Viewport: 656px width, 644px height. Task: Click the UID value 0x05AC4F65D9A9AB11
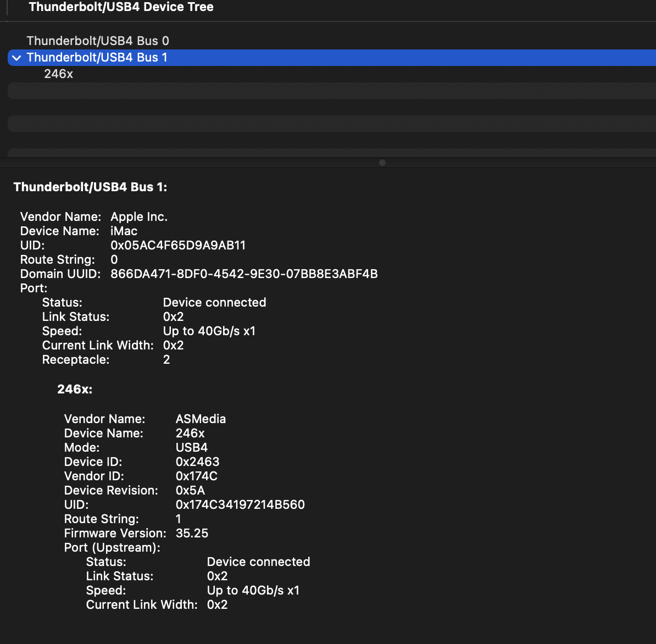pyautogui.click(x=178, y=245)
